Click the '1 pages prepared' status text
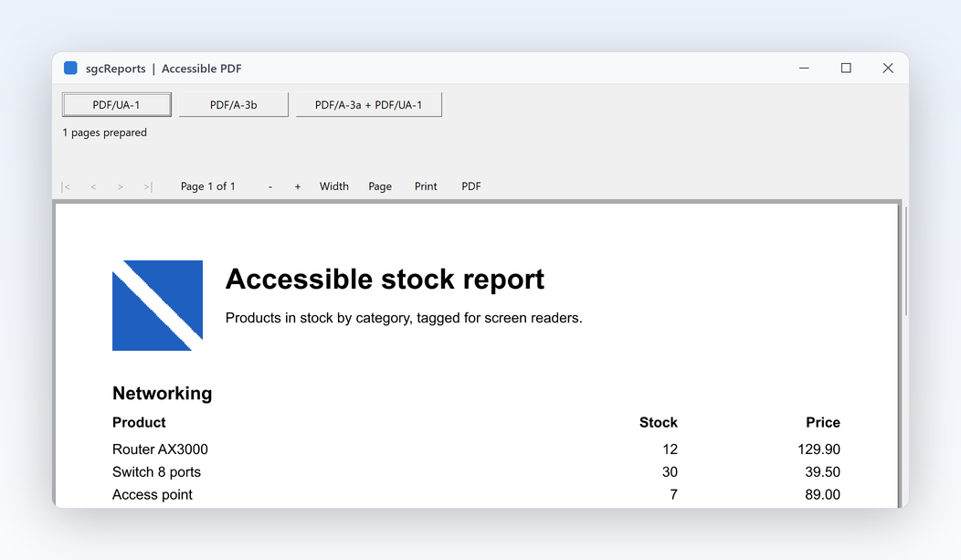Screen dimensions: 961x560 pyautogui.click(x=105, y=132)
